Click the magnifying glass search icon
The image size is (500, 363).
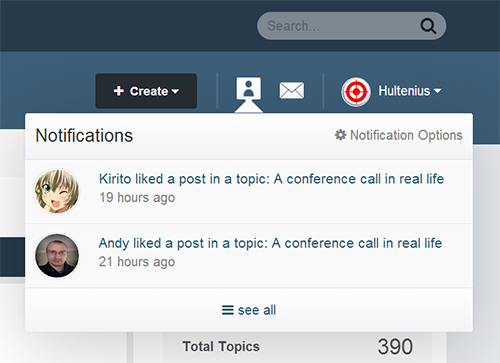pyautogui.click(x=428, y=26)
